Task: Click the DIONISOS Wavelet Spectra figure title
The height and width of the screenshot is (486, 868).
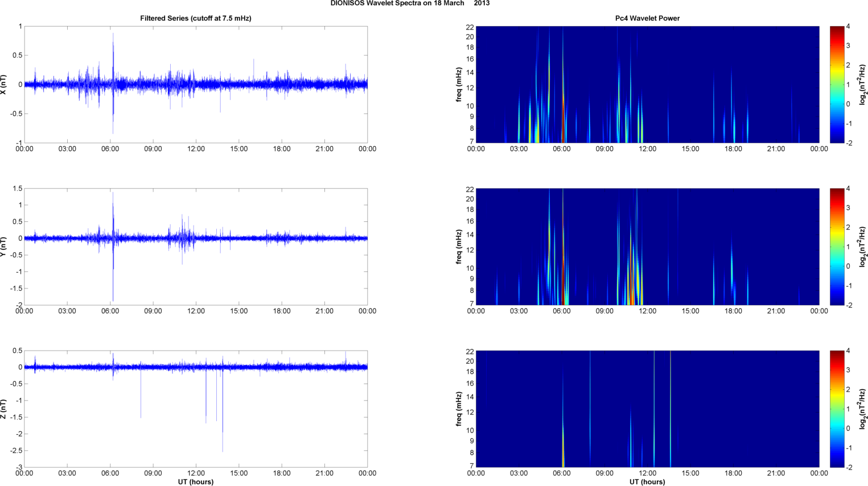Action: tap(410, 3)
